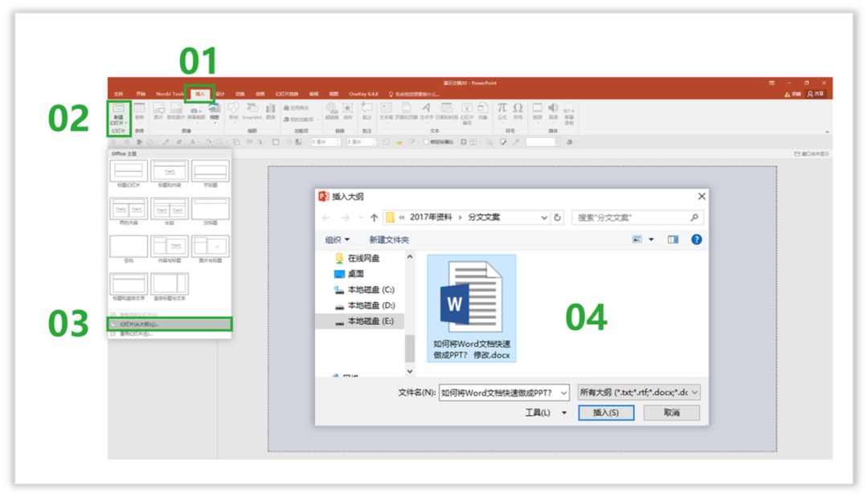Open the Tools (工具) dropdown in dialog

545,413
